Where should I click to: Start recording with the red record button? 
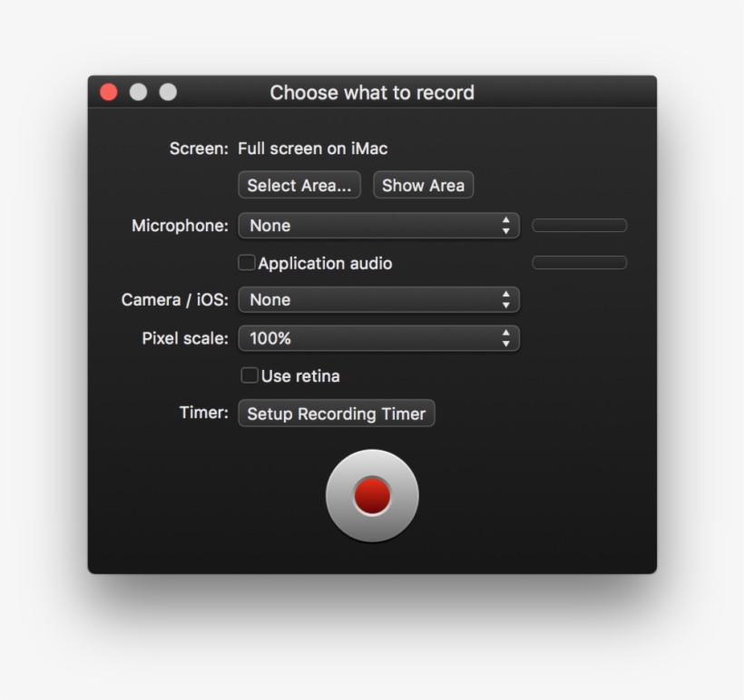click(372, 496)
